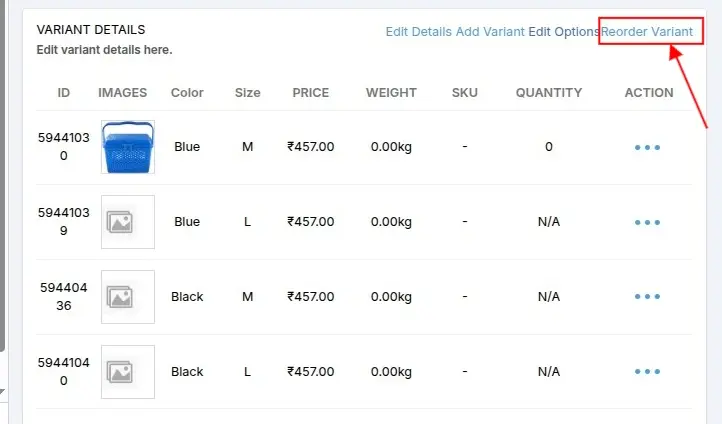This screenshot has height=424, width=722.
Task: Select the Edit Options link
Action: click(563, 32)
